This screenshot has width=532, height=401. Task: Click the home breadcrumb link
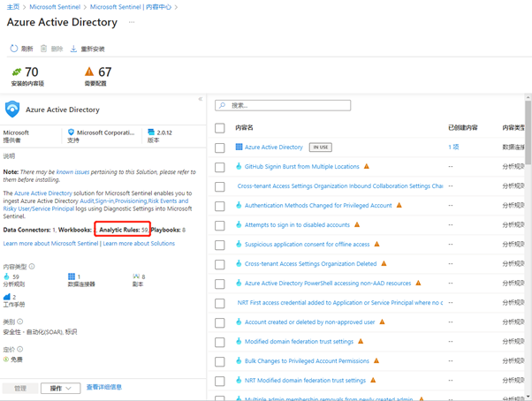(x=13, y=7)
